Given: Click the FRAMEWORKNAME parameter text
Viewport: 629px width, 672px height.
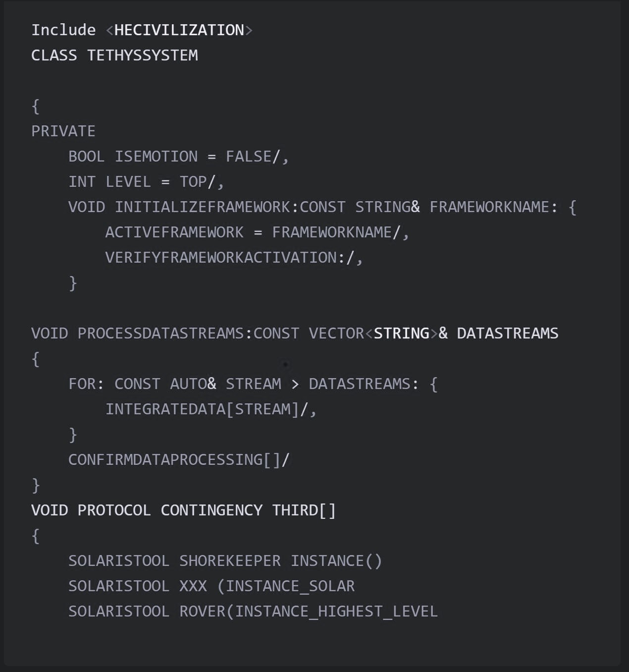Looking at the screenshot, I should [489, 207].
